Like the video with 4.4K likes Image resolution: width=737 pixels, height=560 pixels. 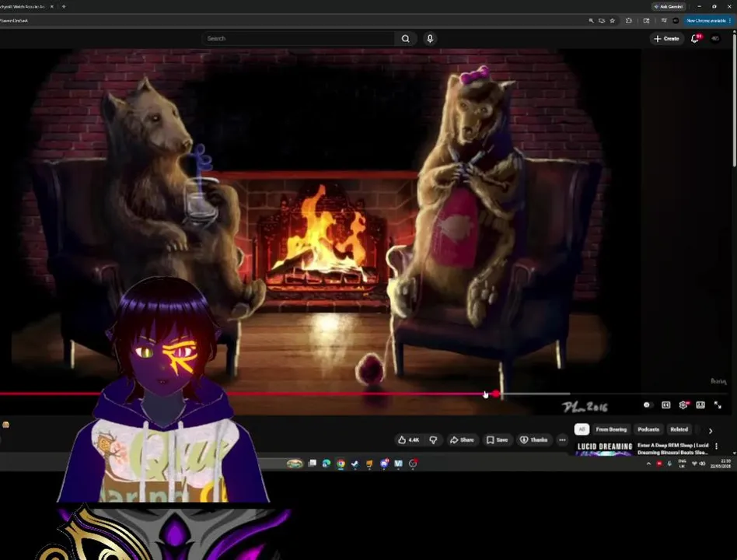(408, 440)
